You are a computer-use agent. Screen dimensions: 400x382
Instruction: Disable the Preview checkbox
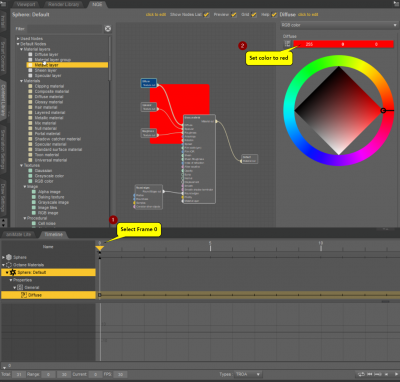pyautogui.click(x=234, y=15)
